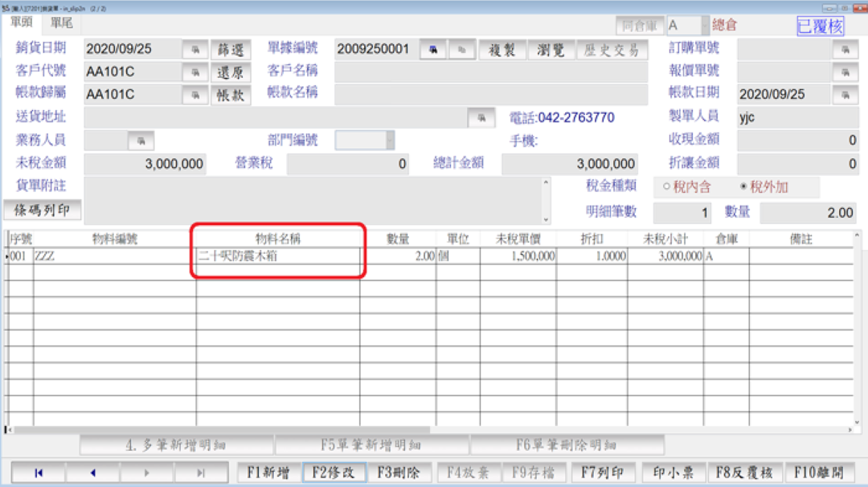Image resolution: width=868 pixels, height=487 pixels.
Task: Click search icon next to 單據編號 field
Action: (433, 50)
